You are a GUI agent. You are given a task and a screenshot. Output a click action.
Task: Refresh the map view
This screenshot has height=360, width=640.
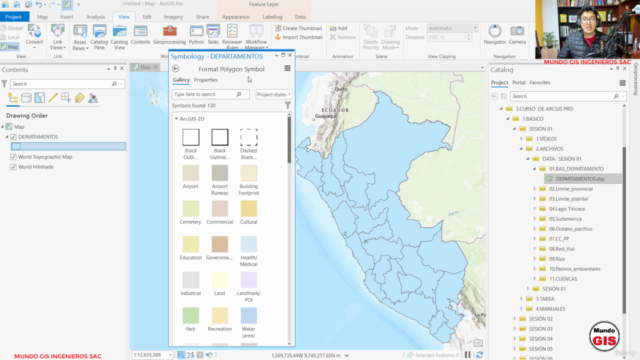click(x=480, y=355)
